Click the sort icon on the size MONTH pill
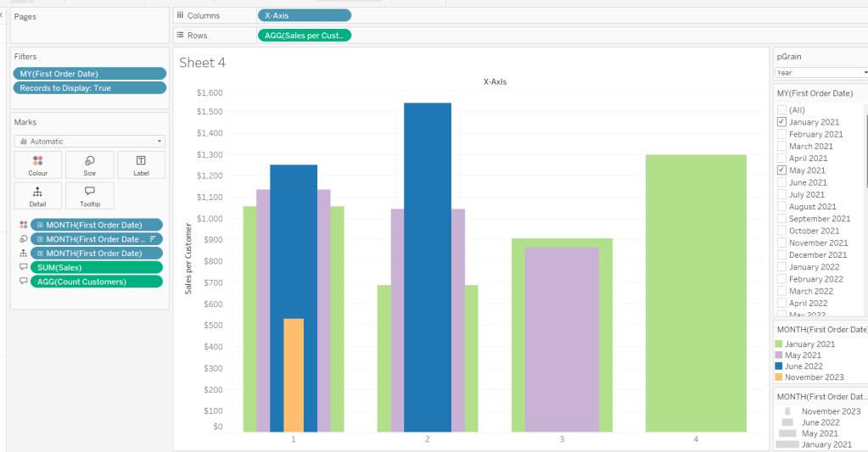Viewport: 868px width, 452px height. coord(153,239)
